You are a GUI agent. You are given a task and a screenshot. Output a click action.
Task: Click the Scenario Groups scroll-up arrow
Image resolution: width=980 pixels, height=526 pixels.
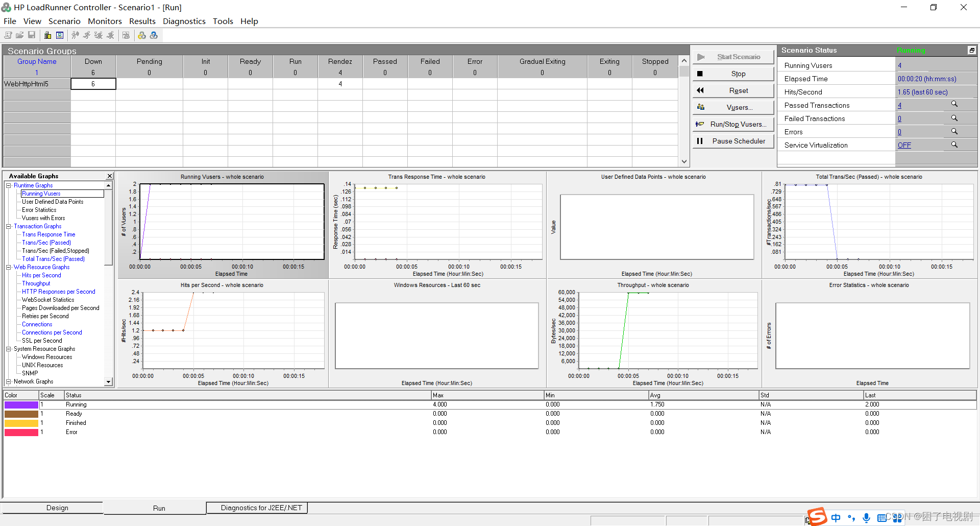coord(684,60)
